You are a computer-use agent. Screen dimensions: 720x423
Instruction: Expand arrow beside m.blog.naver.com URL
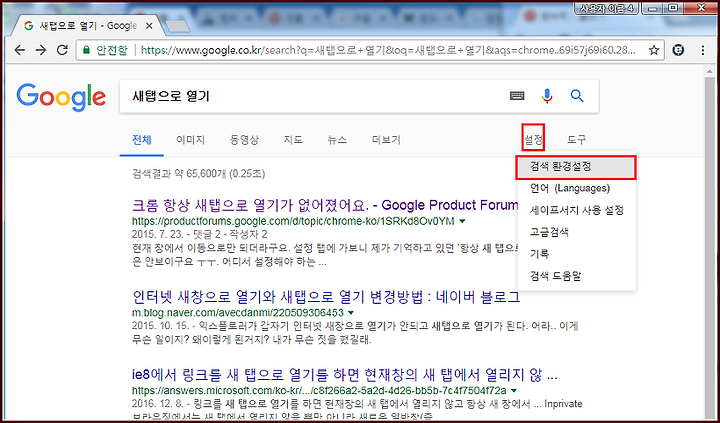tap(351, 313)
